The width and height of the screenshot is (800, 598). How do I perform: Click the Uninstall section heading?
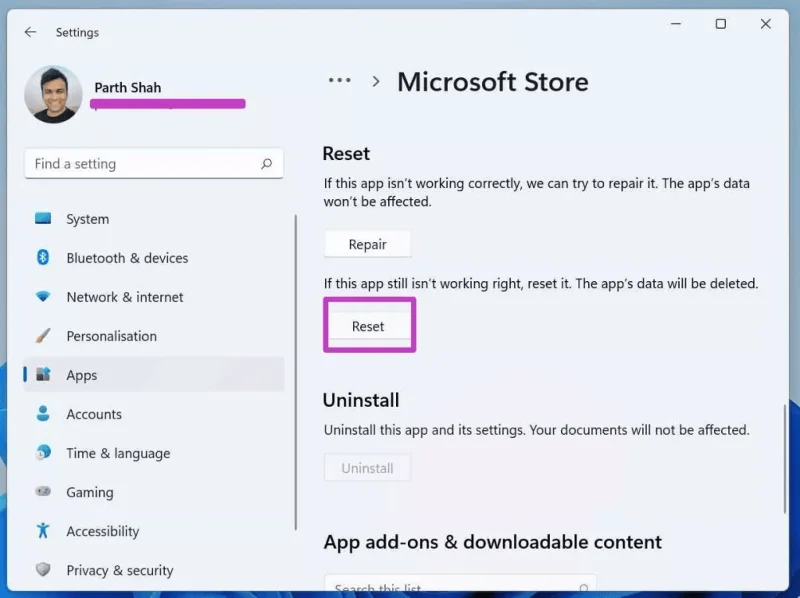click(x=361, y=400)
